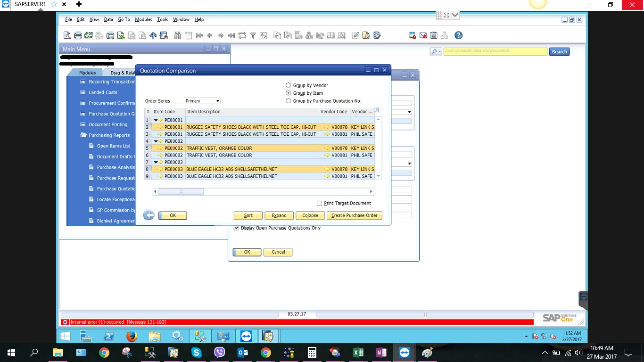Click the Export to Excel icon
The width and height of the screenshot is (644, 362).
121,35
